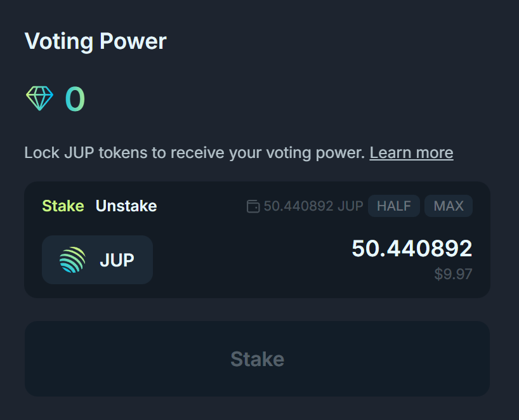Open the Learn more link
This screenshot has width=519, height=420.
pos(411,153)
